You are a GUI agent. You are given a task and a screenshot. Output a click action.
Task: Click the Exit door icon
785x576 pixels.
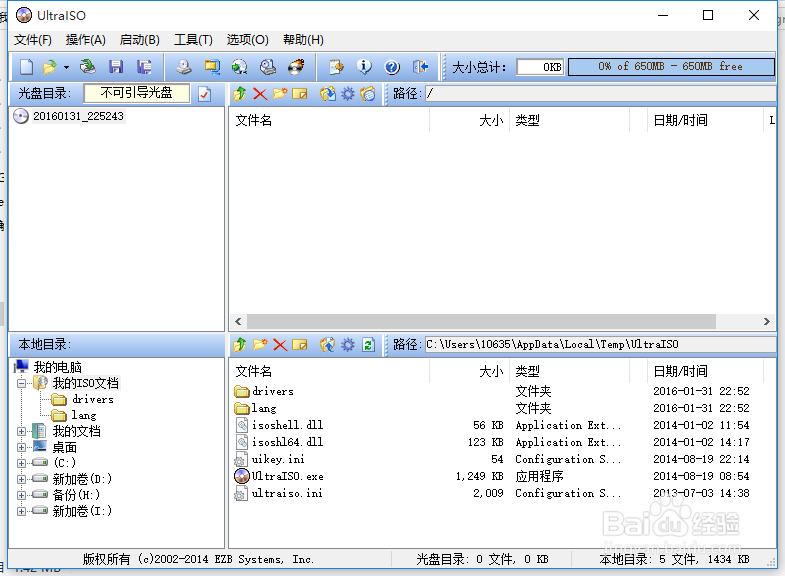coord(420,67)
